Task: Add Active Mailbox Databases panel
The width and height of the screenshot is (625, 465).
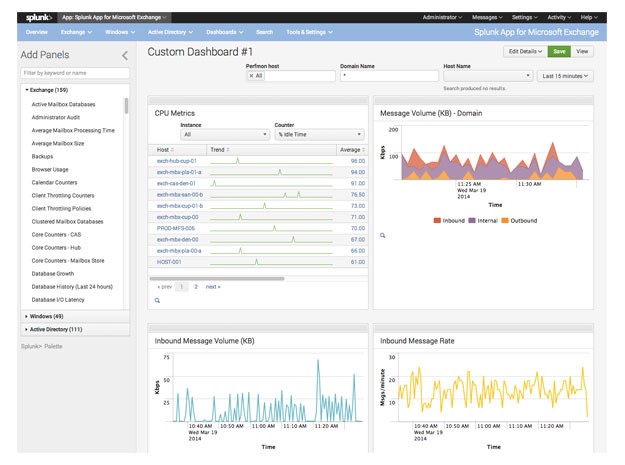Action: tap(63, 104)
